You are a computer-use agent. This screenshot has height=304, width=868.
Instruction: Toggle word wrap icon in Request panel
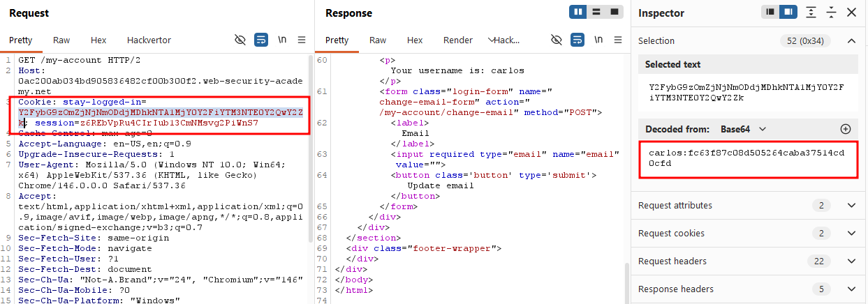coord(261,40)
